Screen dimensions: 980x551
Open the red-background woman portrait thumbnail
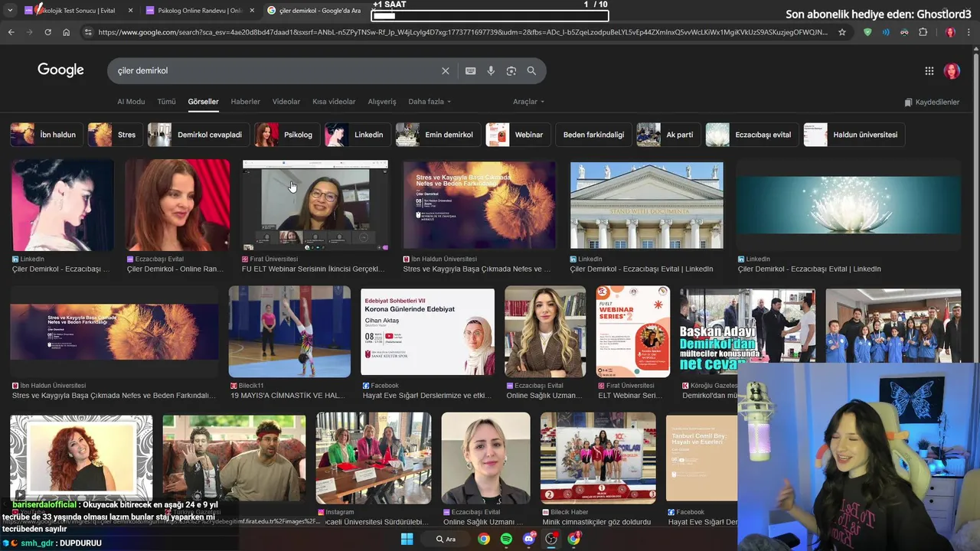click(178, 205)
